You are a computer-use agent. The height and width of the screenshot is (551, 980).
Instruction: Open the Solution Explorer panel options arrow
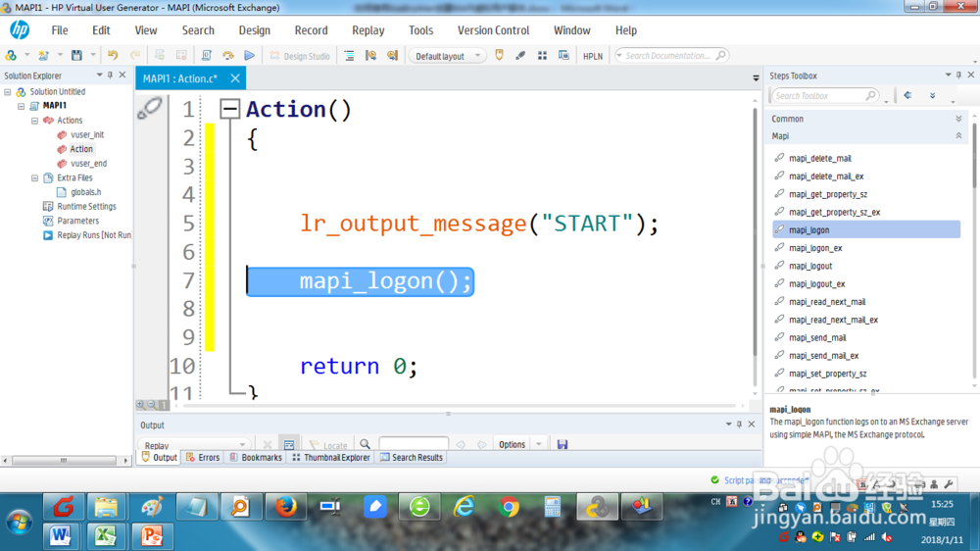(99, 75)
